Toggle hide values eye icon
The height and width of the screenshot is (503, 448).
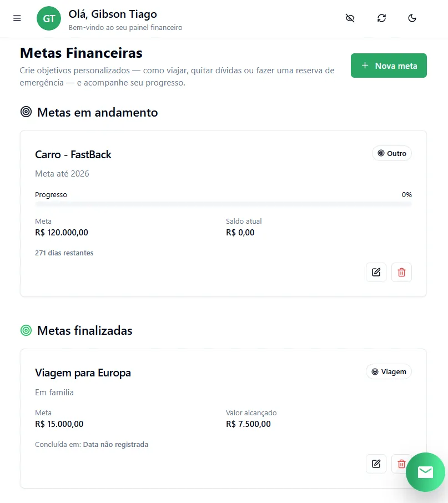(350, 18)
